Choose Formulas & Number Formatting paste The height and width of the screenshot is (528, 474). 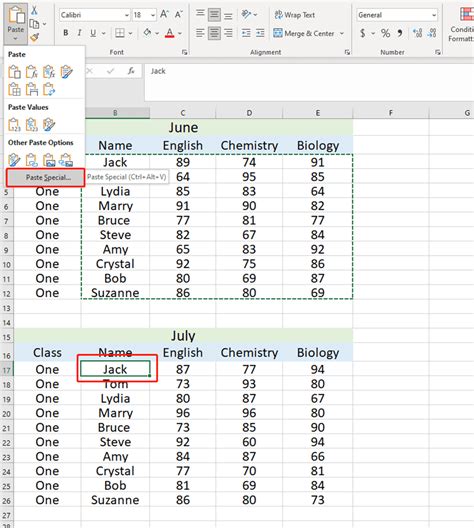tap(49, 72)
